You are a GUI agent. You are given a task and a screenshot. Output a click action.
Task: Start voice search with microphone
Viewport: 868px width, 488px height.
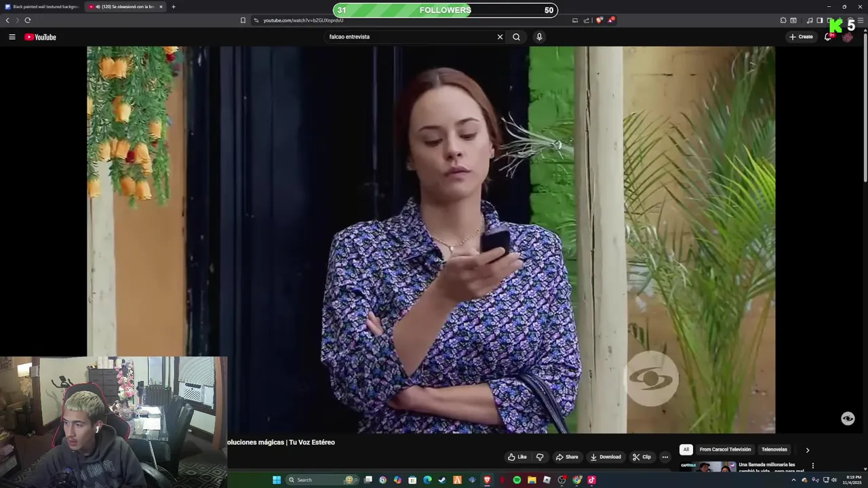(539, 37)
